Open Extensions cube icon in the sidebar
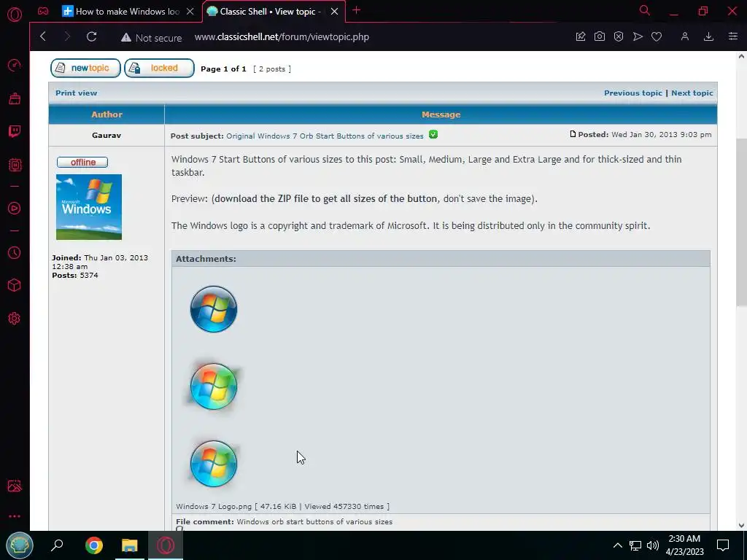This screenshot has width=747, height=560. pos(15,285)
